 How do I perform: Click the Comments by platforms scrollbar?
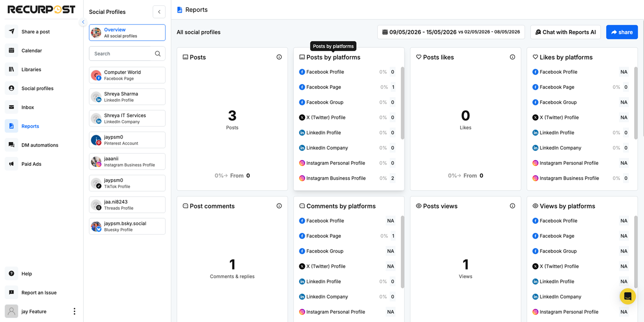click(x=402, y=252)
